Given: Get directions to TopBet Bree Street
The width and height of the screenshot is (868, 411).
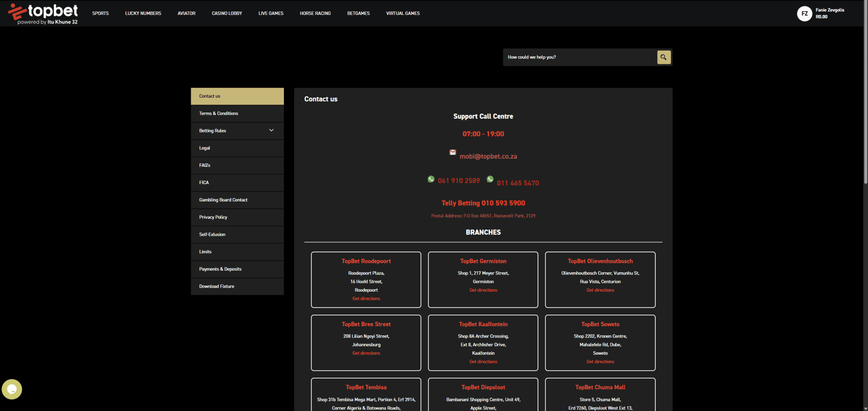Looking at the screenshot, I should click(x=366, y=353).
